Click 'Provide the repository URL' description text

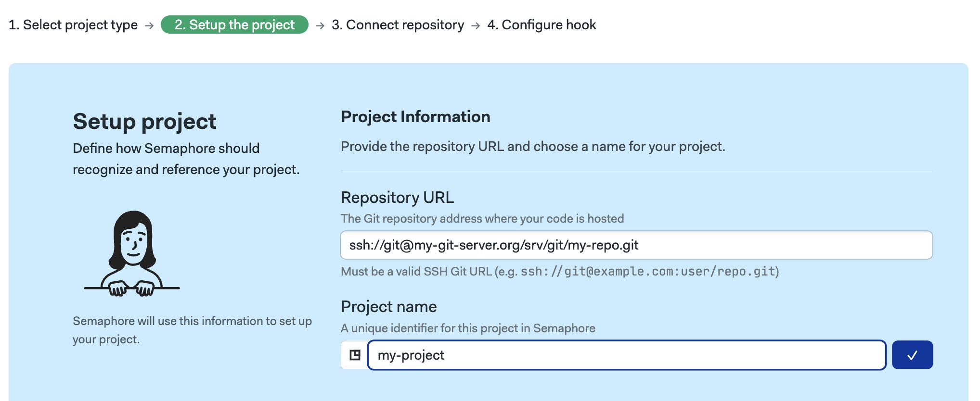tap(533, 147)
